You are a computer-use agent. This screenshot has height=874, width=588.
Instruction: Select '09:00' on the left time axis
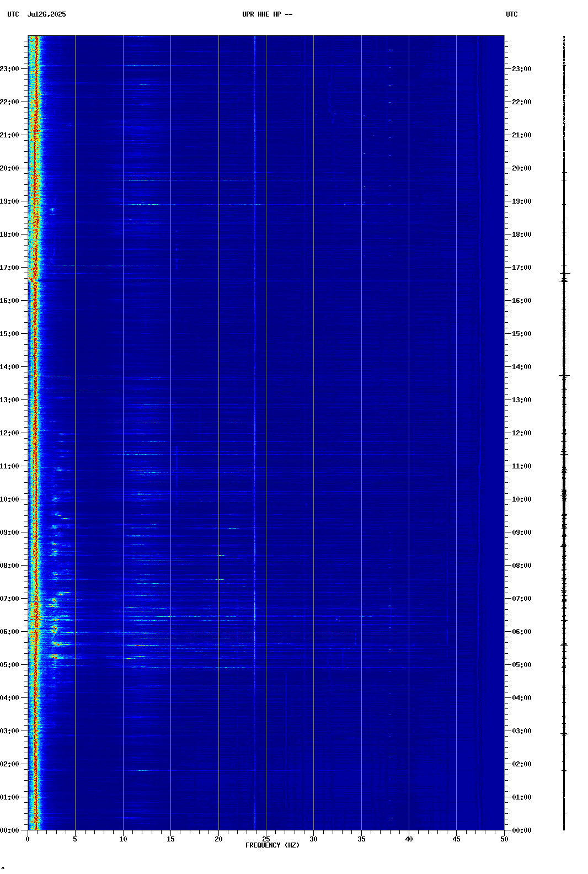tap(9, 532)
